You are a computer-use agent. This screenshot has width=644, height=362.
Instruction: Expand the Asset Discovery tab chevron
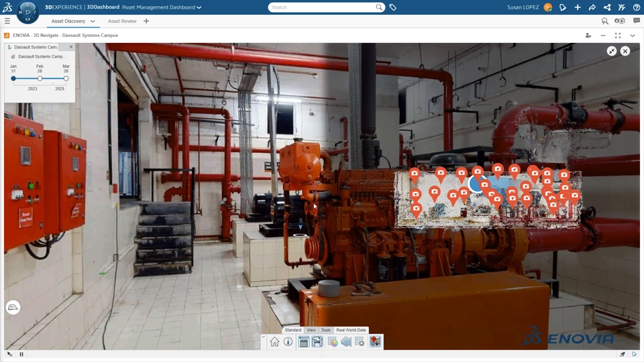point(93,21)
